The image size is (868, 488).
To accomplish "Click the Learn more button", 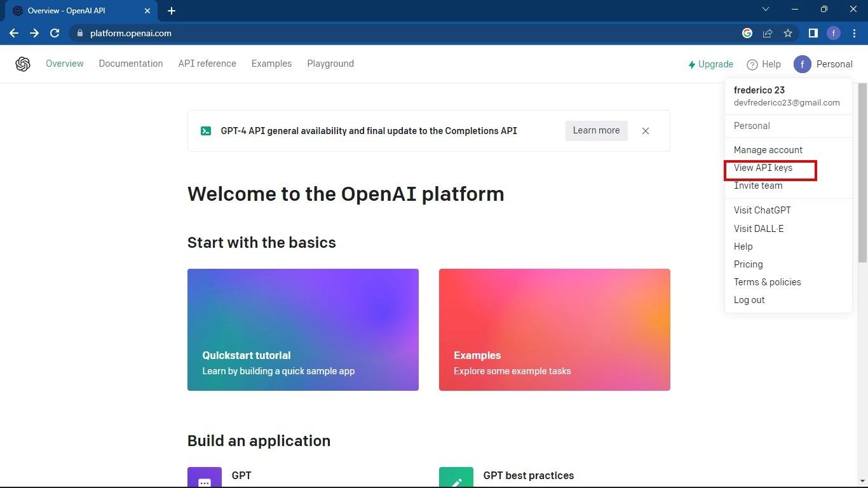I will (595, 130).
